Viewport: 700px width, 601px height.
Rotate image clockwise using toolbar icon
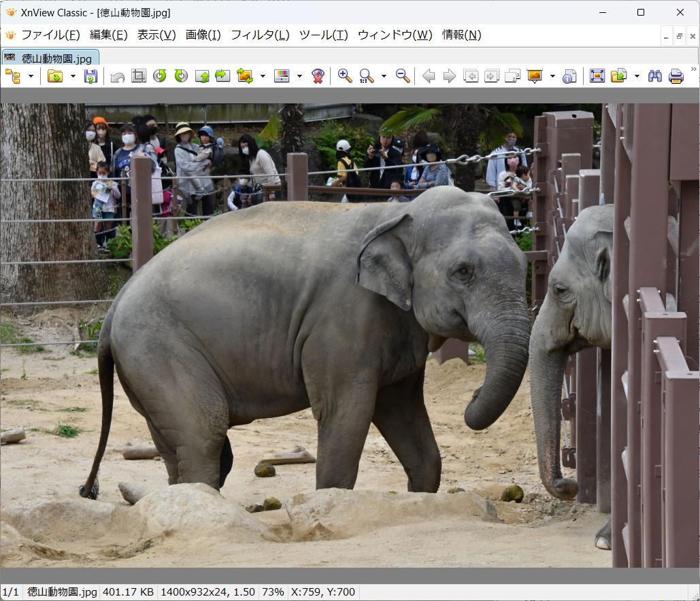[181, 76]
